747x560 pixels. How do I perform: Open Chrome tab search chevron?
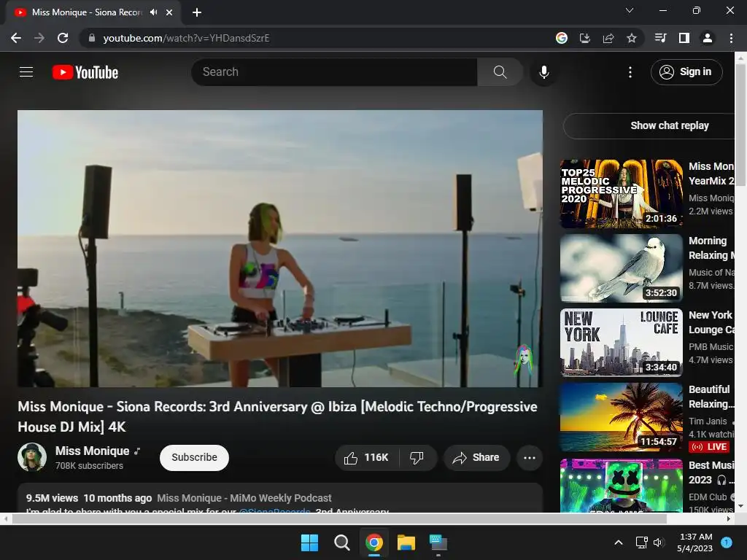(x=630, y=10)
